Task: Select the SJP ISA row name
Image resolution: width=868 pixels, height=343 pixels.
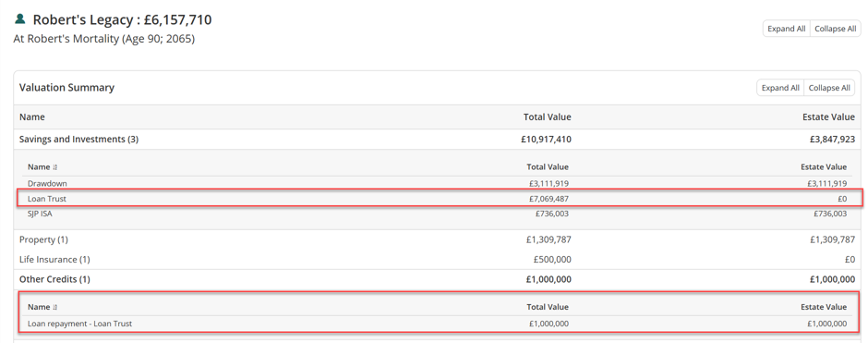Action: pyautogui.click(x=40, y=214)
